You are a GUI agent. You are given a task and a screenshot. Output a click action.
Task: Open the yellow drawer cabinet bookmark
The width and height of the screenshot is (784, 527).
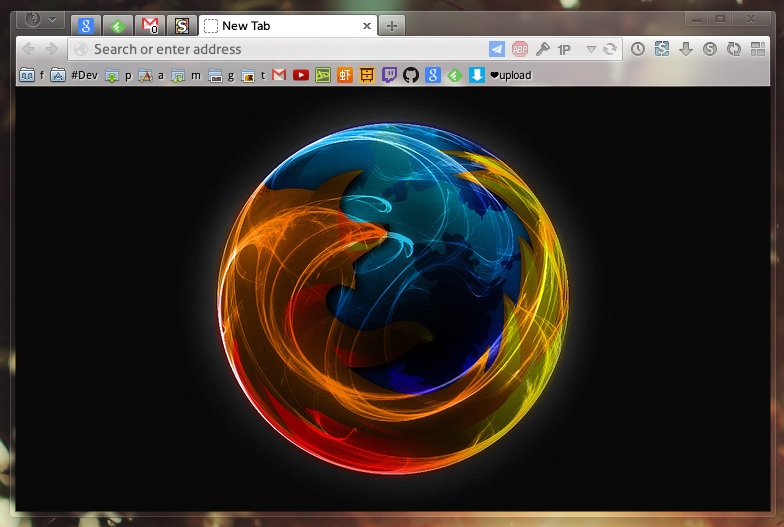click(367, 76)
